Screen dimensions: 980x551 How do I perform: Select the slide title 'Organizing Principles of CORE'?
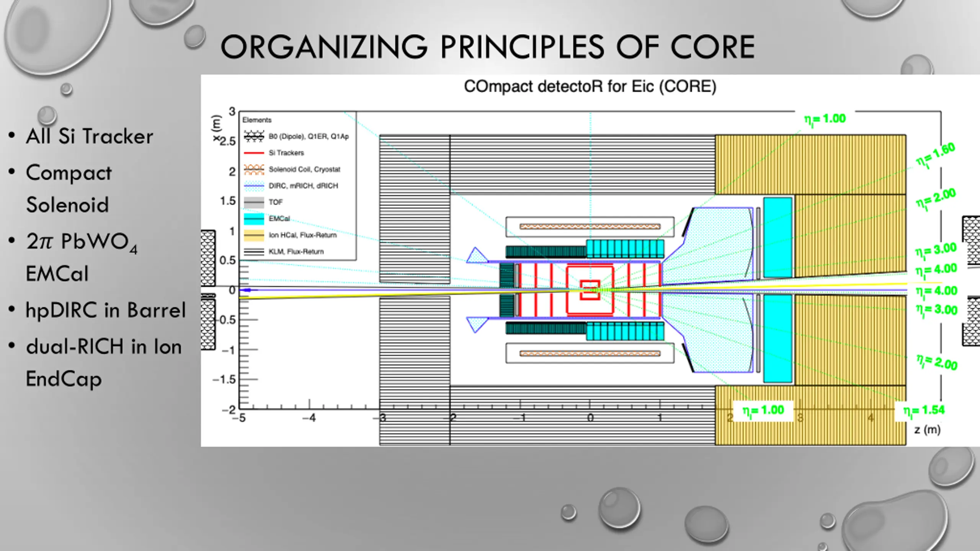(487, 47)
